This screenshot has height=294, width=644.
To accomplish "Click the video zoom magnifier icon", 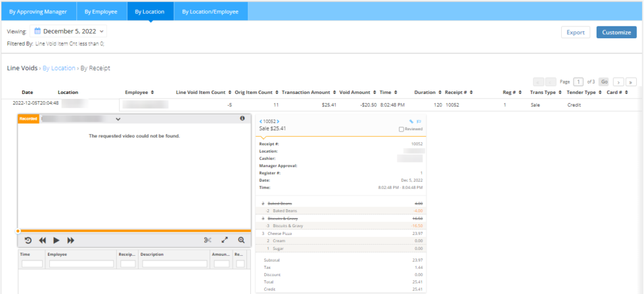I will (x=241, y=241).
